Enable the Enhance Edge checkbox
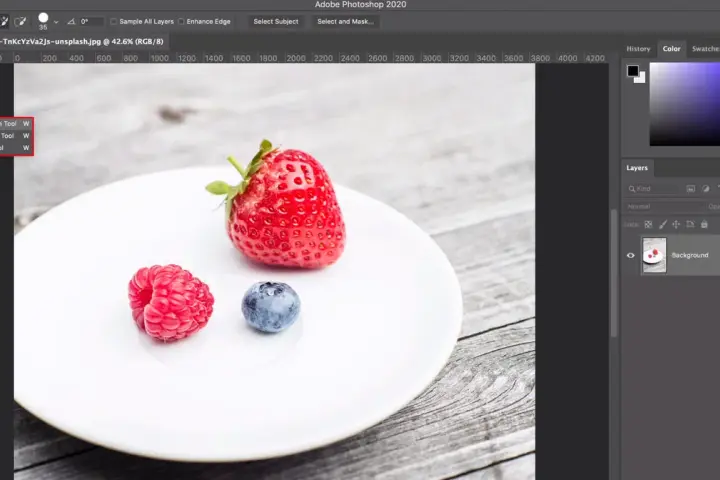 point(181,22)
